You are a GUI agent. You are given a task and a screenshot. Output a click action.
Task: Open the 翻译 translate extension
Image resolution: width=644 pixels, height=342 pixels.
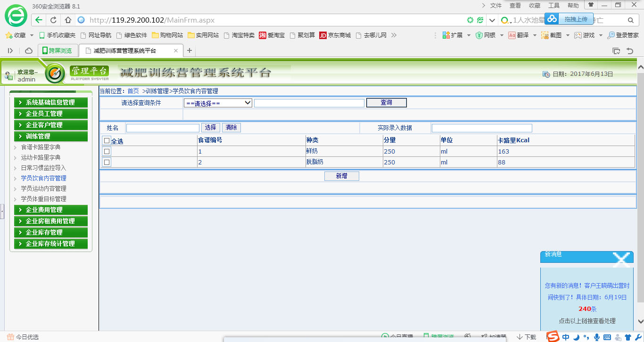[512, 35]
